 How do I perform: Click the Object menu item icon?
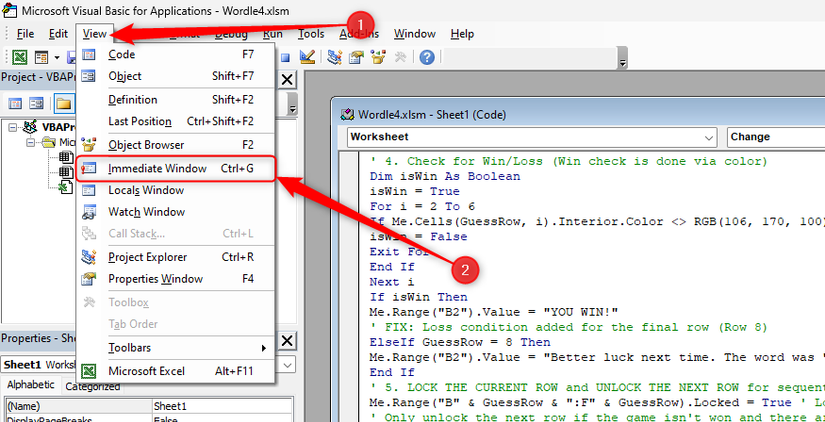89,76
